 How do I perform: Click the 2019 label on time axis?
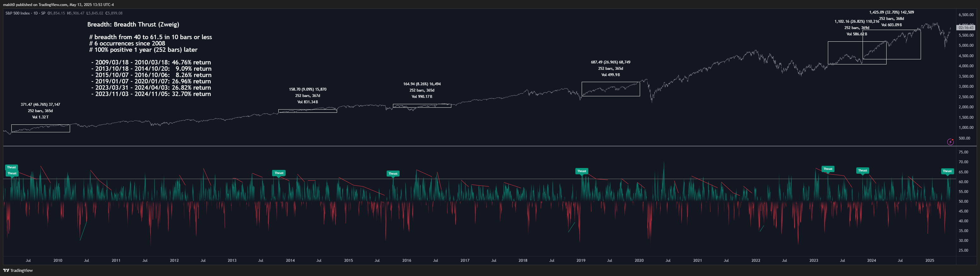(581, 261)
